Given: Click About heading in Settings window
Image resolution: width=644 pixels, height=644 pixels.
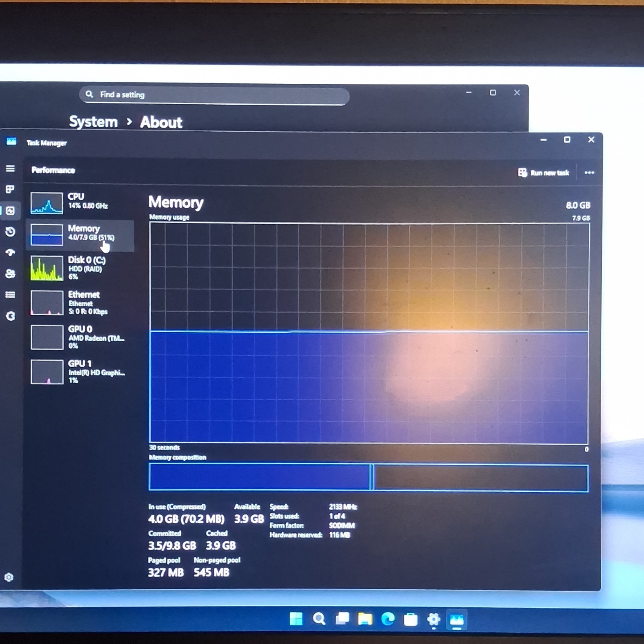Looking at the screenshot, I should point(161,122).
